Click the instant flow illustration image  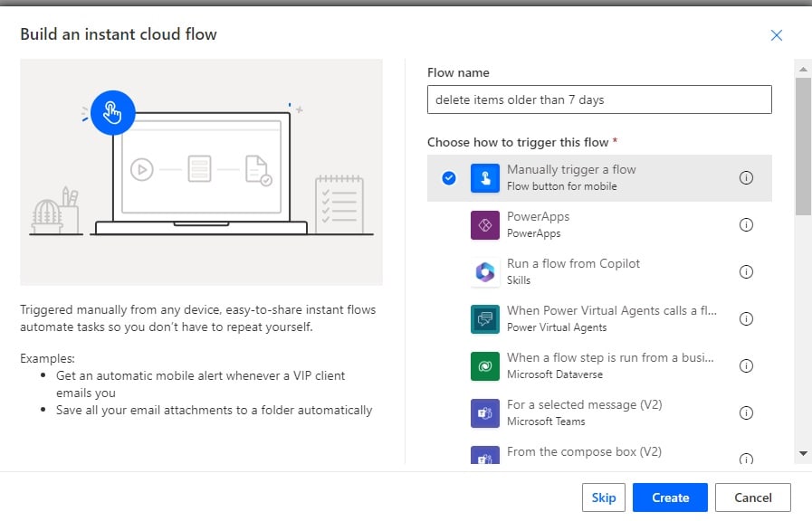pos(202,172)
